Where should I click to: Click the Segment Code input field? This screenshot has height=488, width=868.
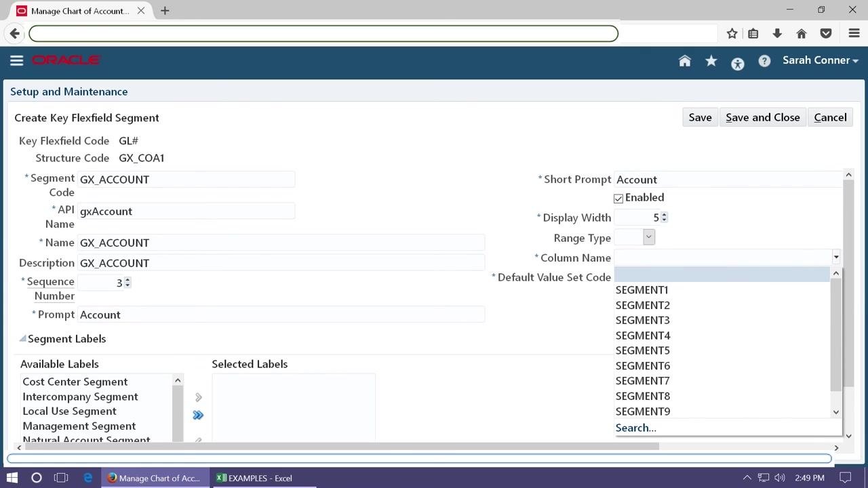[x=186, y=180]
